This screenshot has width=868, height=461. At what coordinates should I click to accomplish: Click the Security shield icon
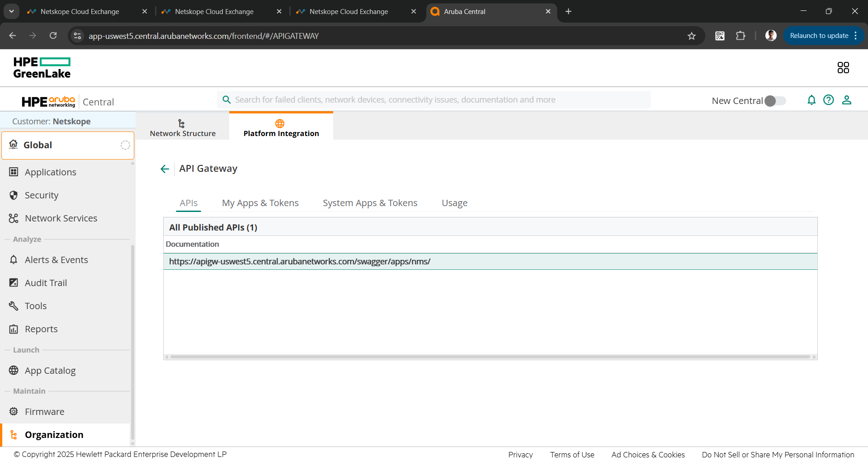(14, 195)
